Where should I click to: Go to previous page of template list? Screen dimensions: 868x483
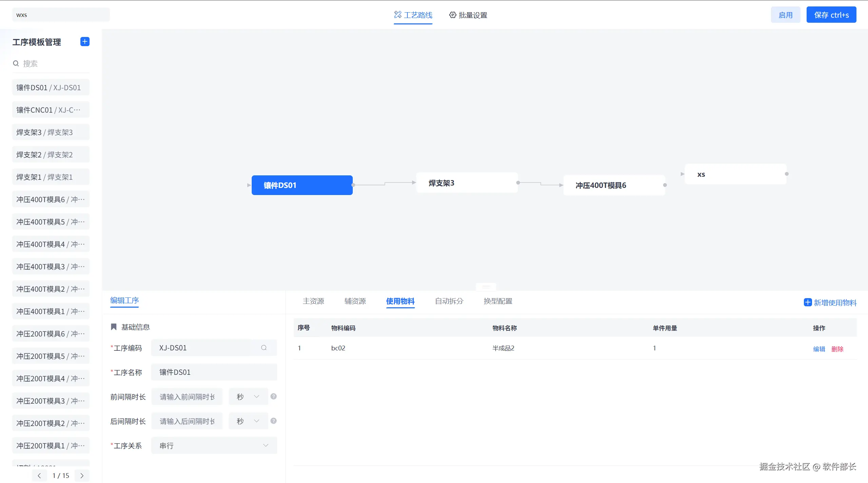point(39,476)
